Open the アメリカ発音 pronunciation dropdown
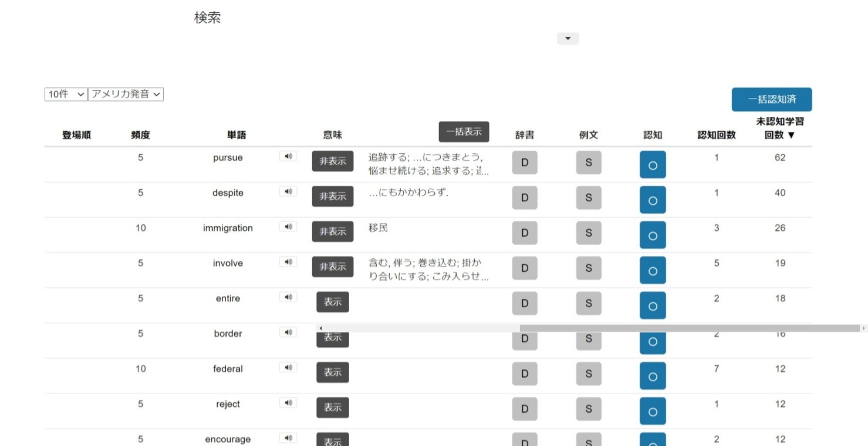Viewport: 868px width, 446px height. pyautogui.click(x=126, y=94)
